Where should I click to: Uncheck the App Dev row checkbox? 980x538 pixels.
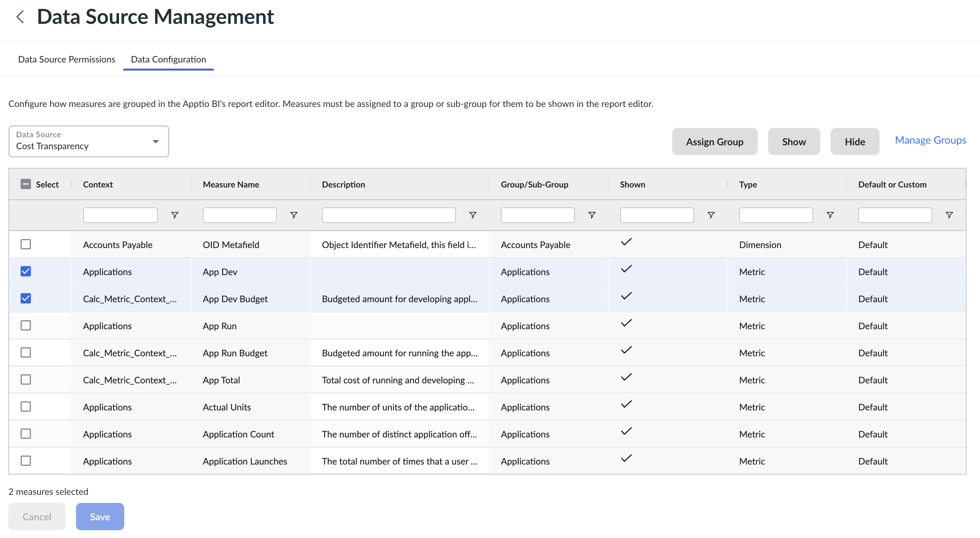coord(25,271)
